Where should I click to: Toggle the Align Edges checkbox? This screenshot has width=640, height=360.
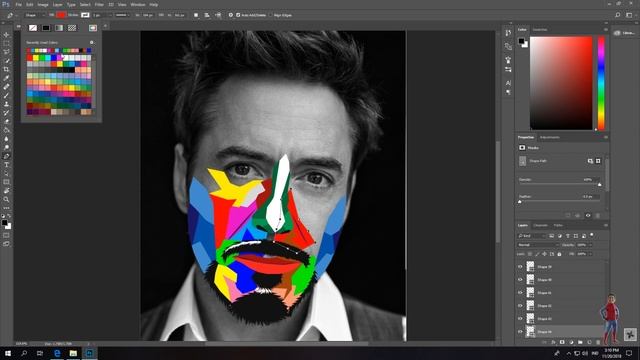click(x=271, y=15)
